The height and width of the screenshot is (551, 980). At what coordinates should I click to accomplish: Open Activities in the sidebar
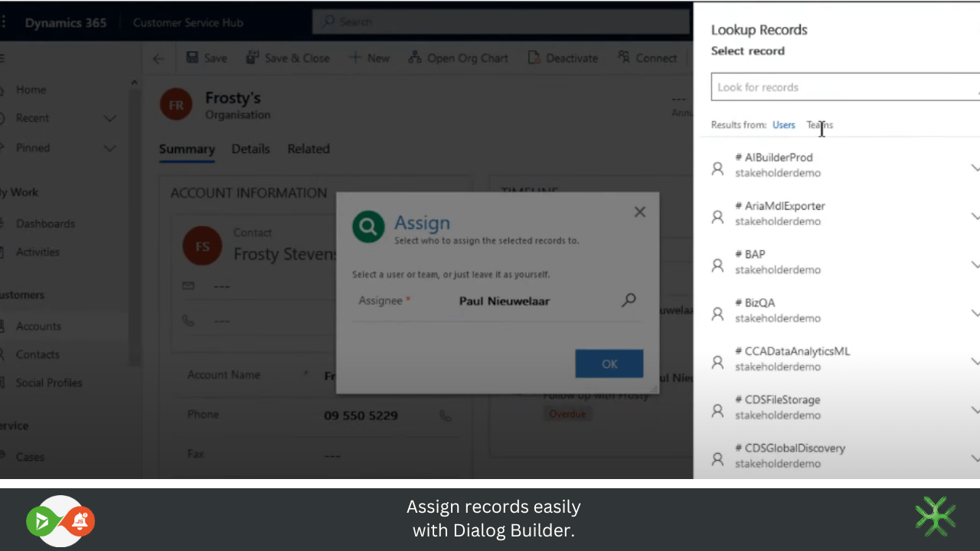pos(38,252)
